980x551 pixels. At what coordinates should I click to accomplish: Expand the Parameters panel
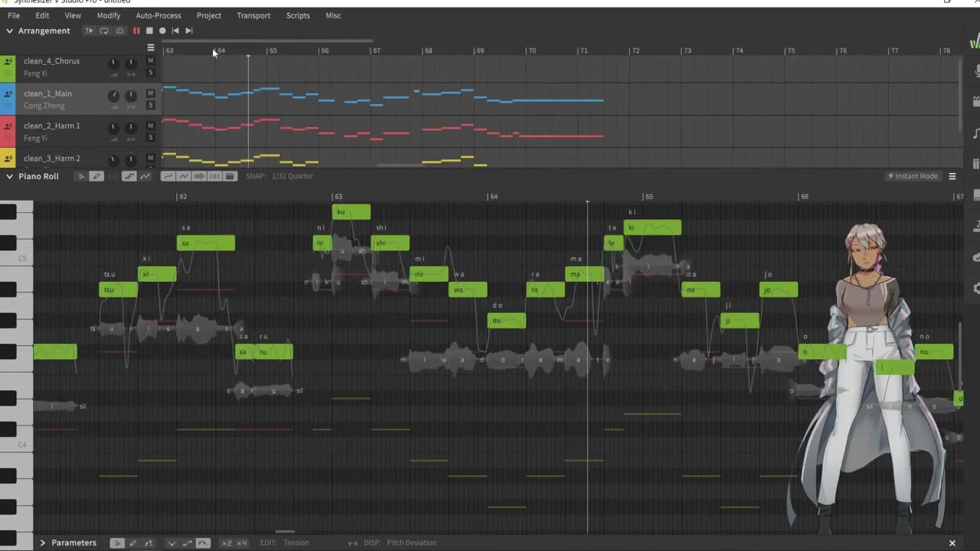click(43, 543)
